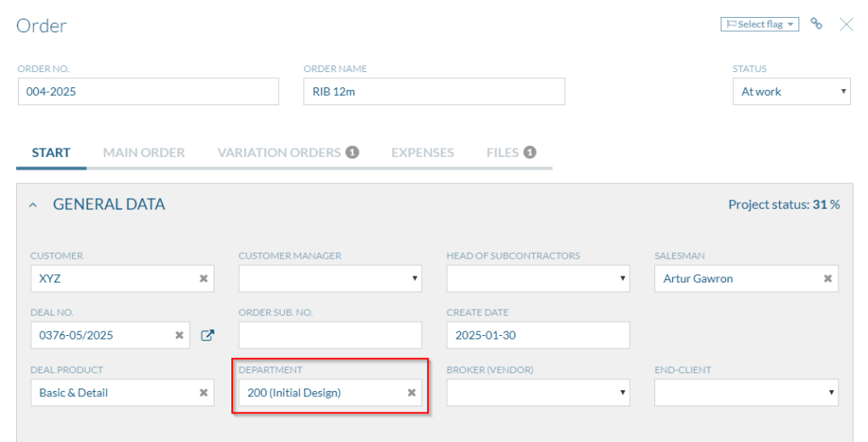Clear the Basic & Detail deal product

point(203,393)
